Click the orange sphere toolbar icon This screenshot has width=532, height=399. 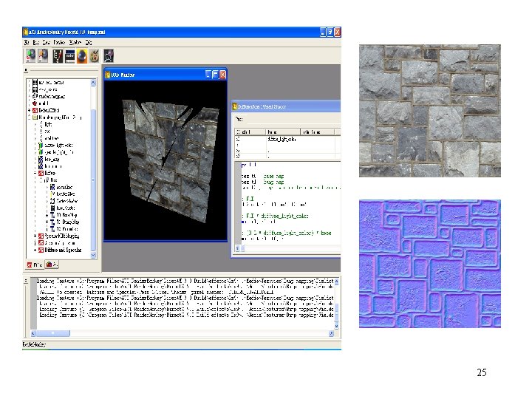[x=43, y=55]
